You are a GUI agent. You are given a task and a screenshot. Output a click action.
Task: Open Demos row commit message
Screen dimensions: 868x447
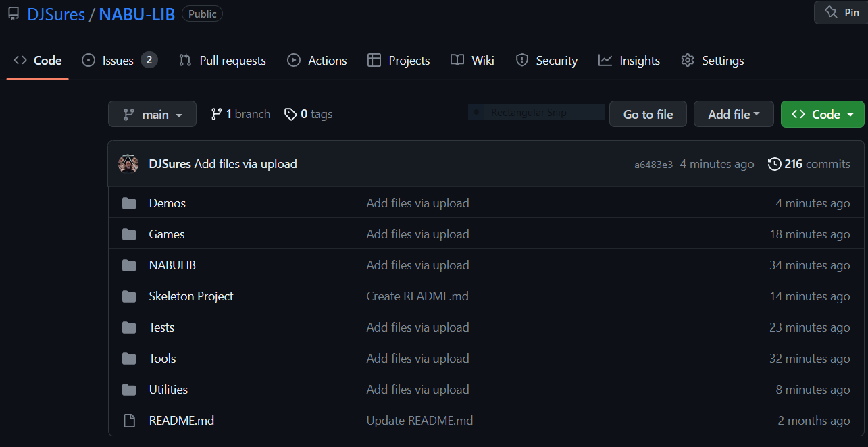(417, 203)
